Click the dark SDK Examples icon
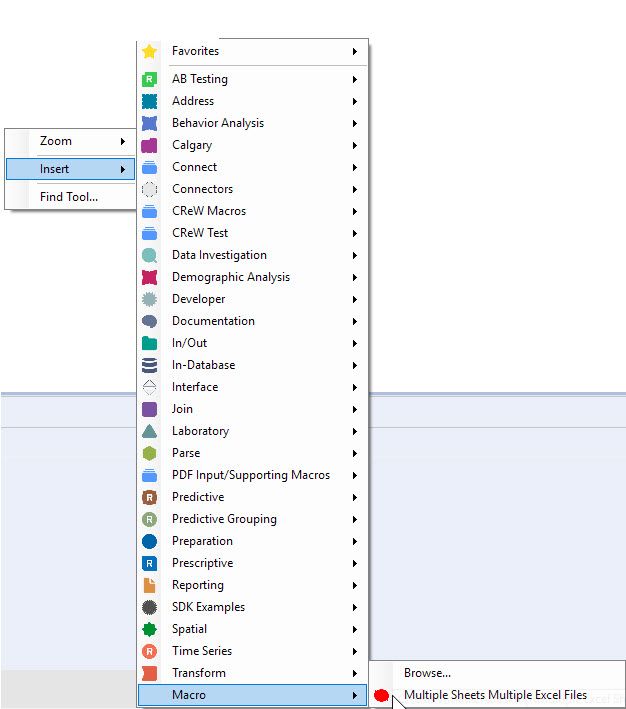The width and height of the screenshot is (626, 709). [x=149, y=607]
